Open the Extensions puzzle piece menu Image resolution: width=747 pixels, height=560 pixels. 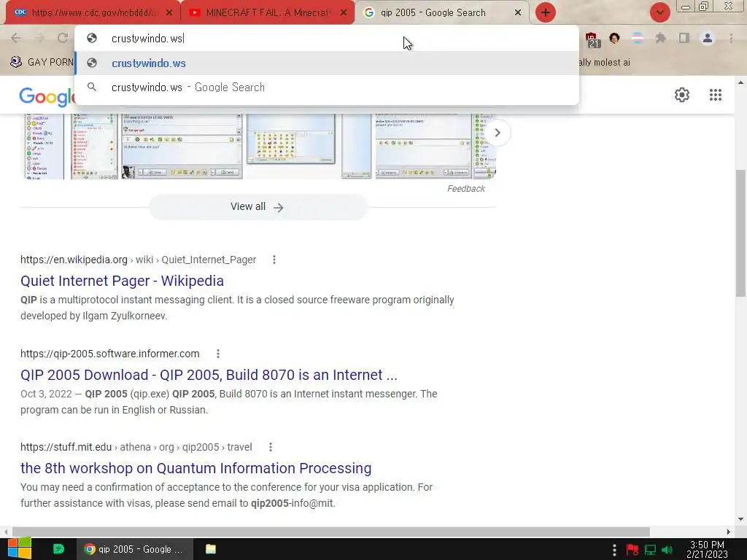660,38
